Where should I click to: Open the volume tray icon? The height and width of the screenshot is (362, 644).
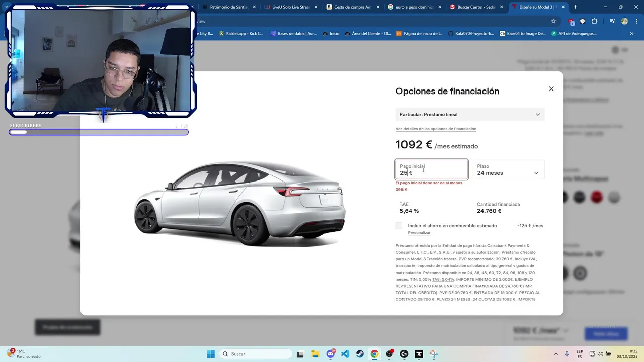[x=600, y=354]
